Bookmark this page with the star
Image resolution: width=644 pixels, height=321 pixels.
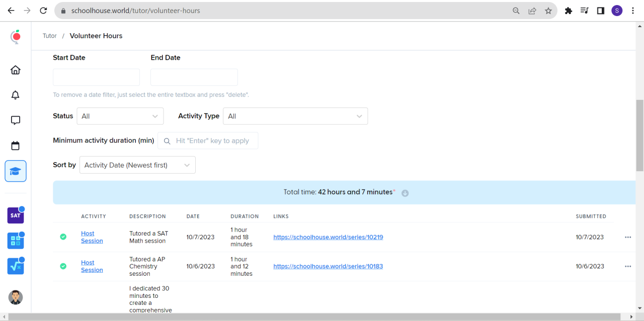(548, 11)
